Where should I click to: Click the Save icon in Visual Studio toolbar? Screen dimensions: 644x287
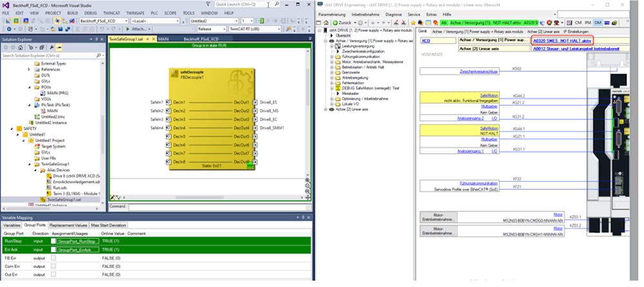pos(61,29)
